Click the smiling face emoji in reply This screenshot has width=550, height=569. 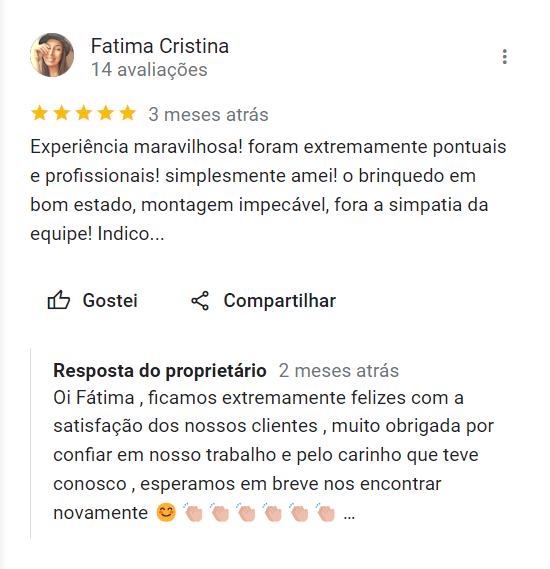tap(166, 513)
